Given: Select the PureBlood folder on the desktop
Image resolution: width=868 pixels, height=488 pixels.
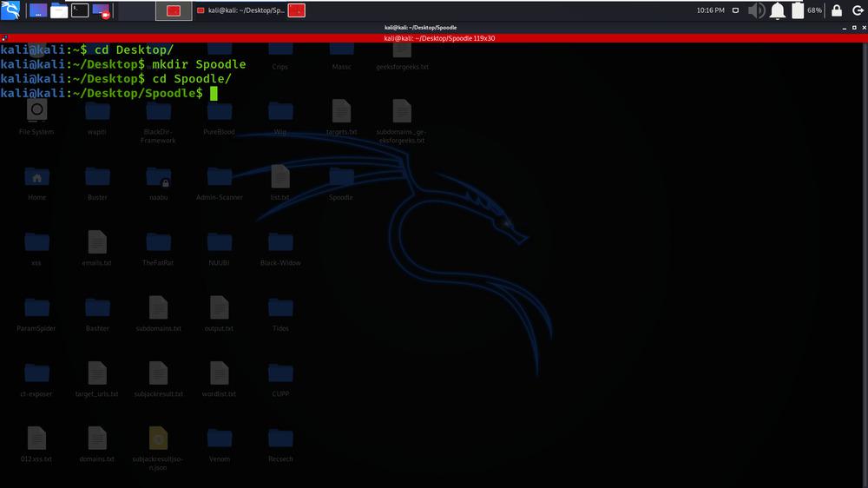Looking at the screenshot, I should coord(220,118).
